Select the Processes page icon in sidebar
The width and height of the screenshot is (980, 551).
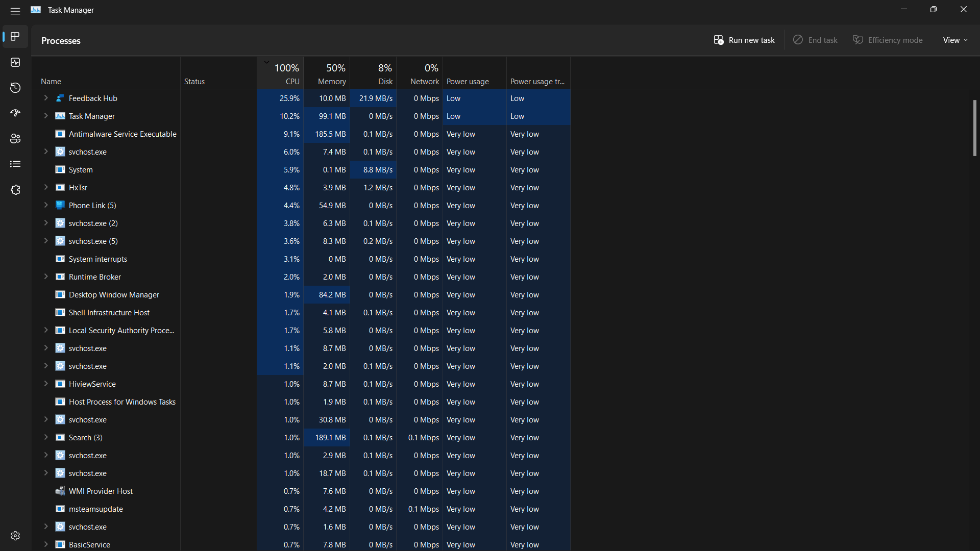15,37
